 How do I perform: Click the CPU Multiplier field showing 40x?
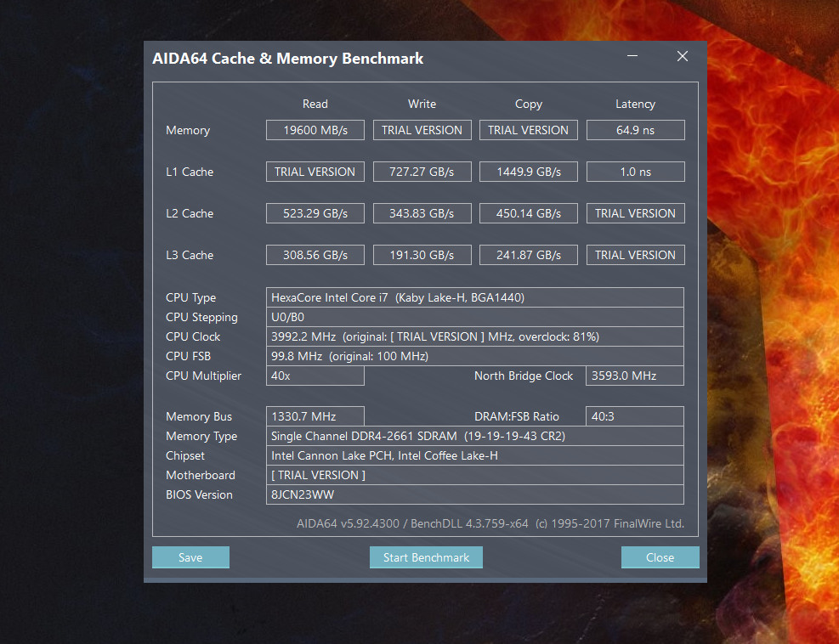(315, 376)
